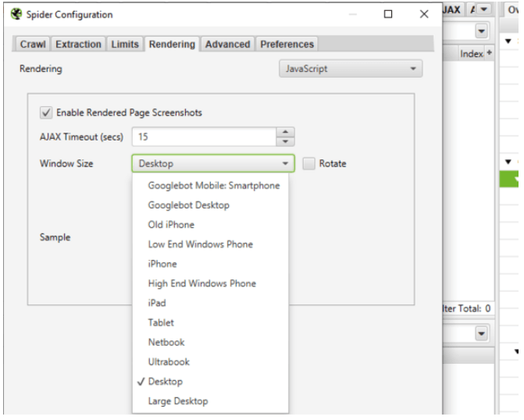Go to the Advanced tab
The width and height of the screenshot is (524, 420).
227,44
